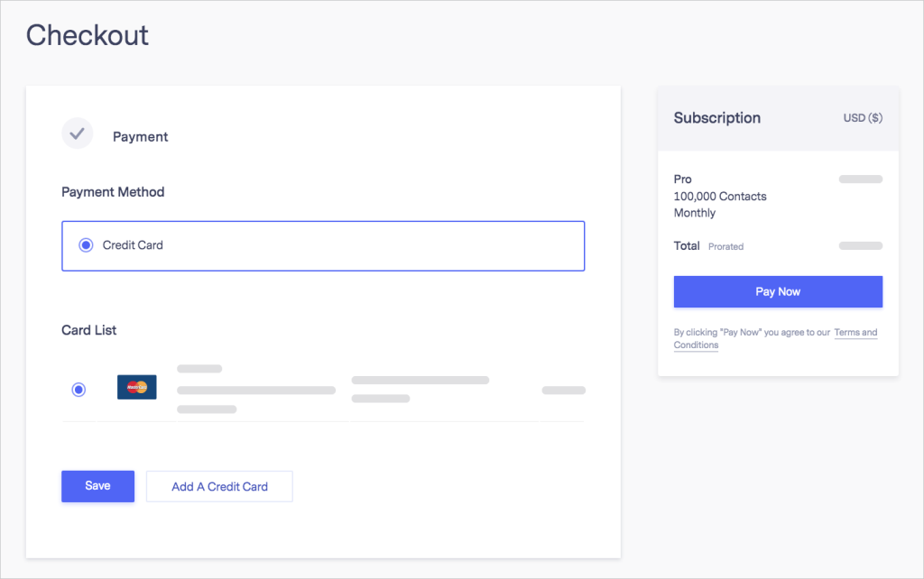Click the Mastercard logo in Card List

[x=137, y=387]
